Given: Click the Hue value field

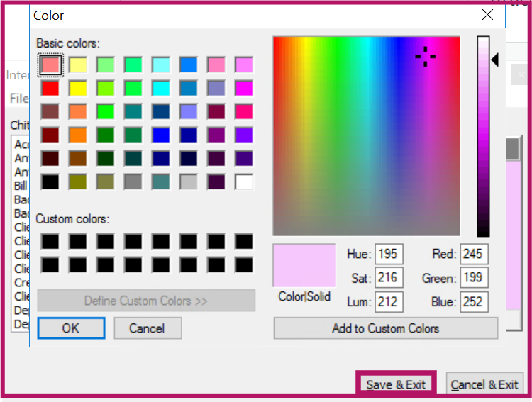Looking at the screenshot, I should point(389,254).
